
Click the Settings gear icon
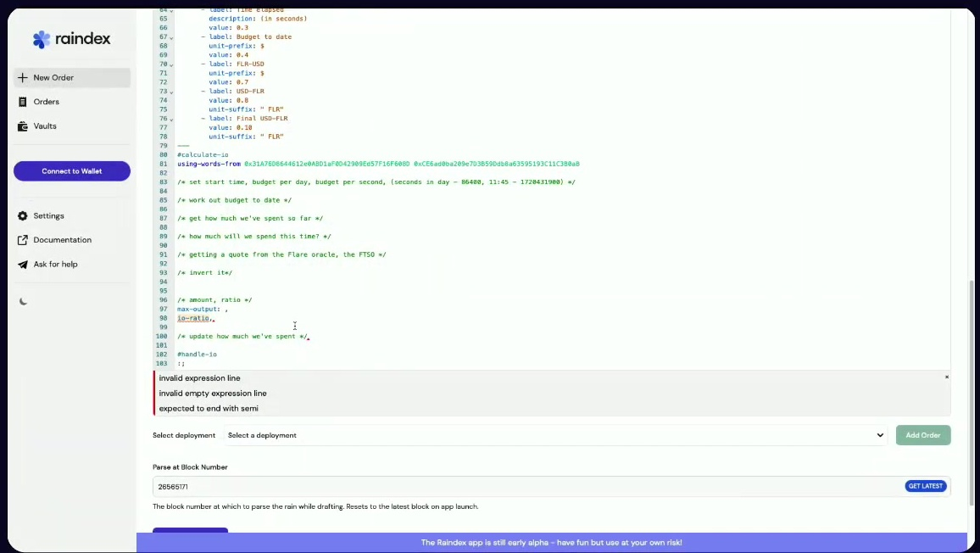pyautogui.click(x=23, y=216)
